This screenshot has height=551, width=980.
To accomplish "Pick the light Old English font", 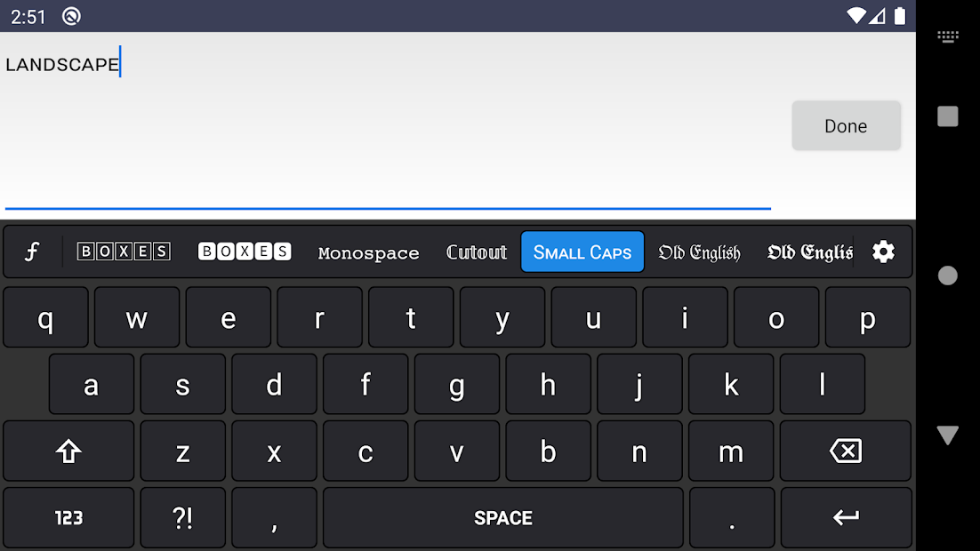I will point(699,252).
